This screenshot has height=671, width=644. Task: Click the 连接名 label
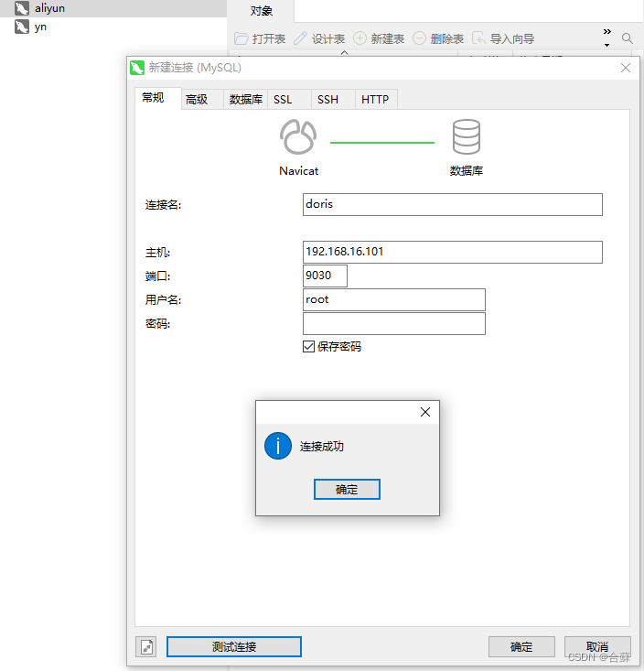pyautogui.click(x=163, y=205)
